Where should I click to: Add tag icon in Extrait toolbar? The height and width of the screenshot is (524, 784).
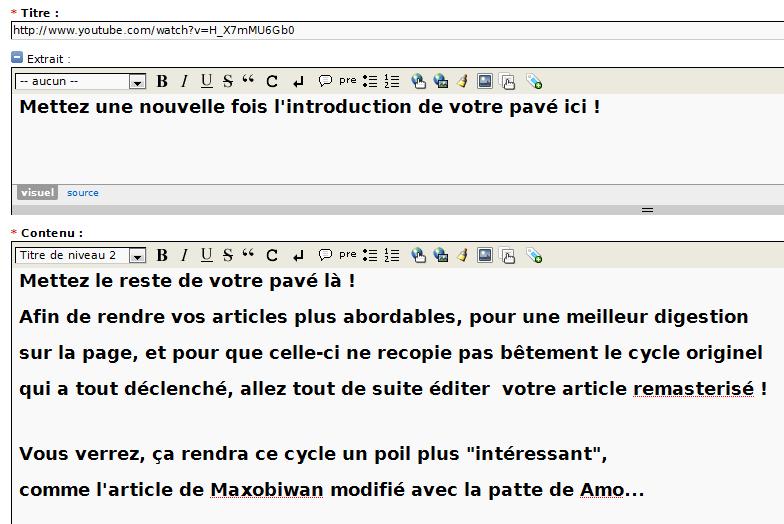click(534, 82)
